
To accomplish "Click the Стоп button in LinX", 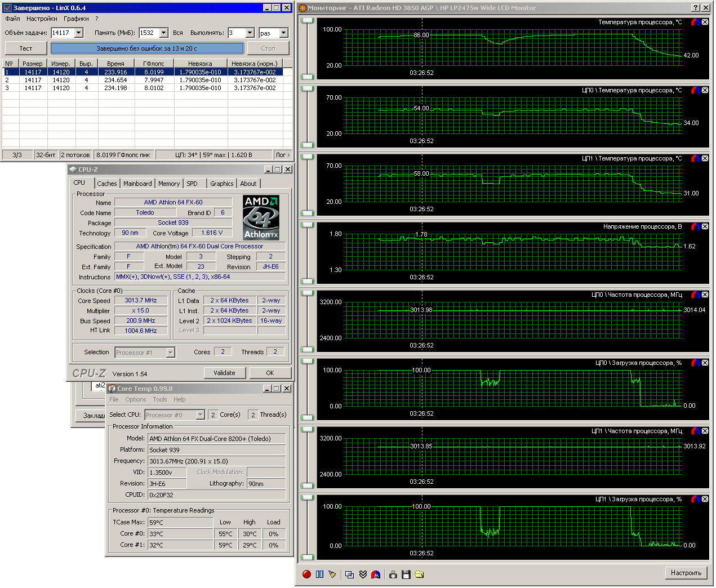I will click(268, 48).
